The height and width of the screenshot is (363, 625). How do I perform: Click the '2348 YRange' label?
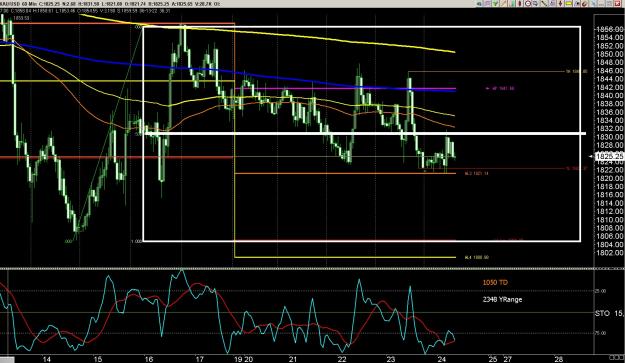pos(502,299)
